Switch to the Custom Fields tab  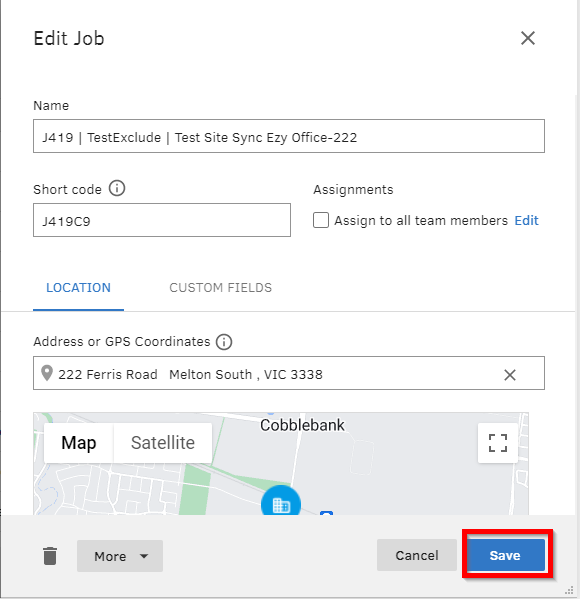(220, 288)
